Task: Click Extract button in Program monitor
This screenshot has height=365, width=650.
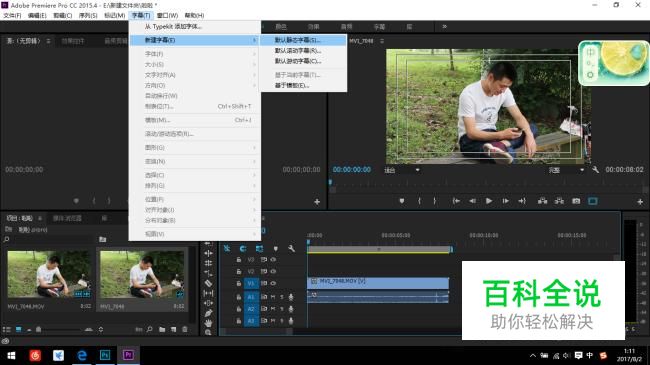Action: pyautogui.click(x=559, y=201)
